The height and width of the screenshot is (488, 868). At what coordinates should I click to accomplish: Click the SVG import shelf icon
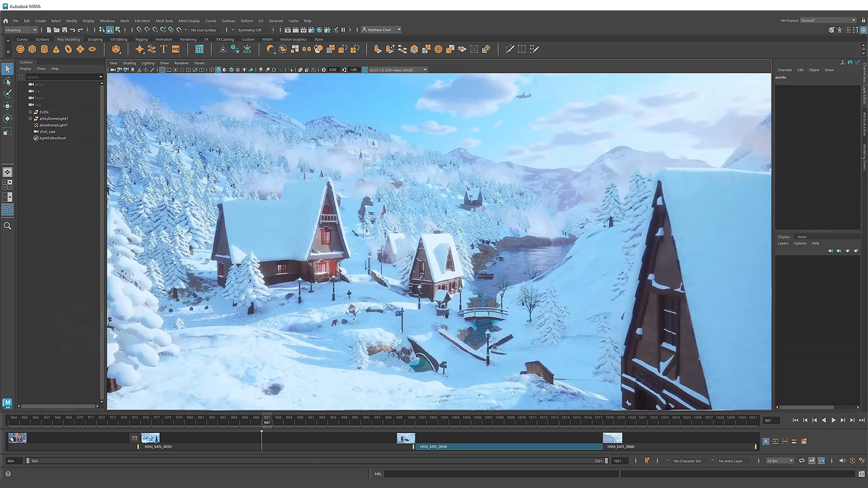click(176, 50)
